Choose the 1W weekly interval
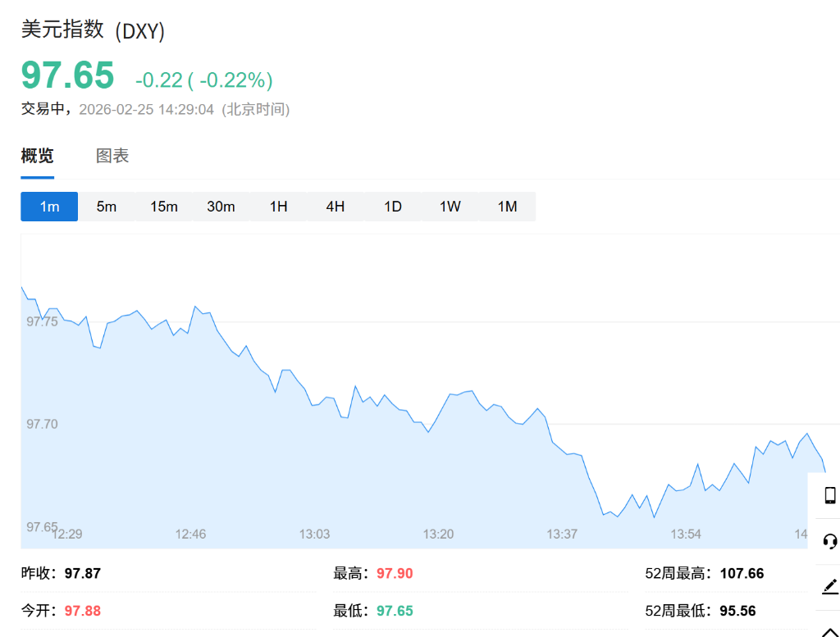The image size is (840, 637). tap(450, 207)
